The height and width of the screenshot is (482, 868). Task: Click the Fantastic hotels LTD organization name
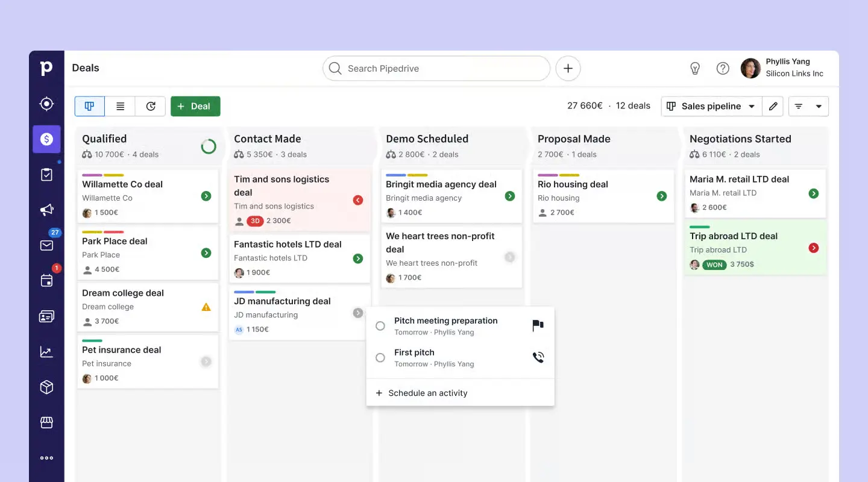click(271, 258)
